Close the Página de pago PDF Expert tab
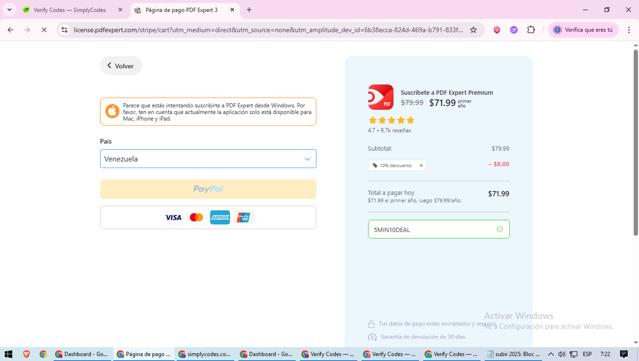Screen dimensions: 639x361 pos(232,10)
